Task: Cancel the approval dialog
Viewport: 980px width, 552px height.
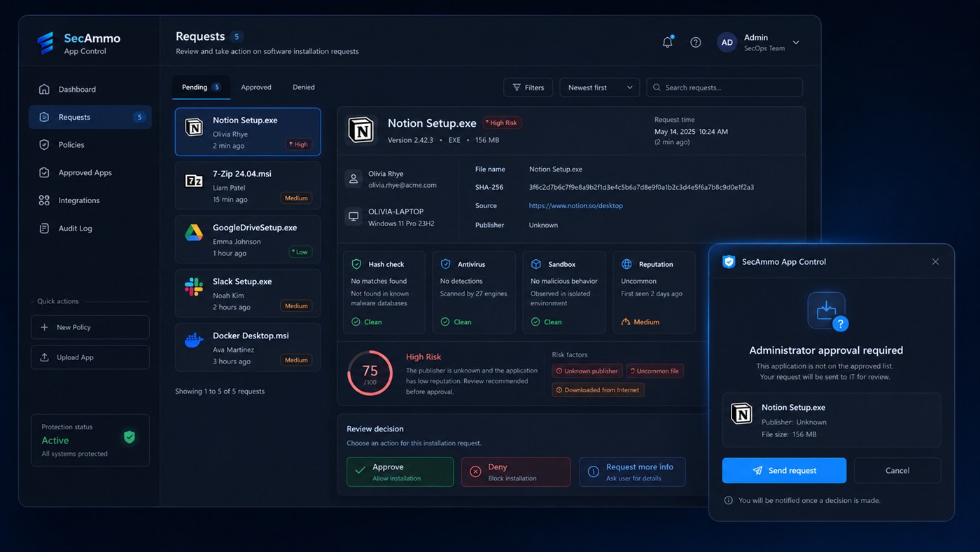Action: (897, 471)
